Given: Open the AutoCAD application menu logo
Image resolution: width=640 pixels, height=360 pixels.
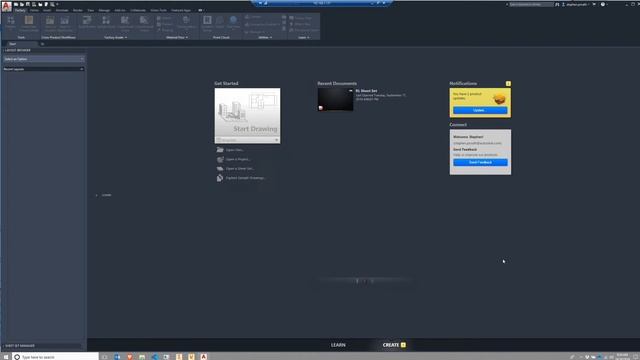Looking at the screenshot, I should 7,6.
